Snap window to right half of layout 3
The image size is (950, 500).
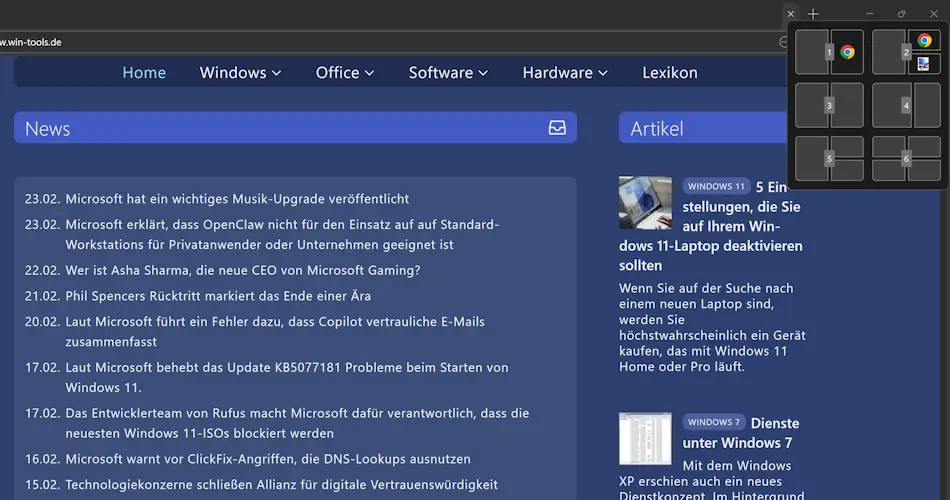tap(847, 105)
